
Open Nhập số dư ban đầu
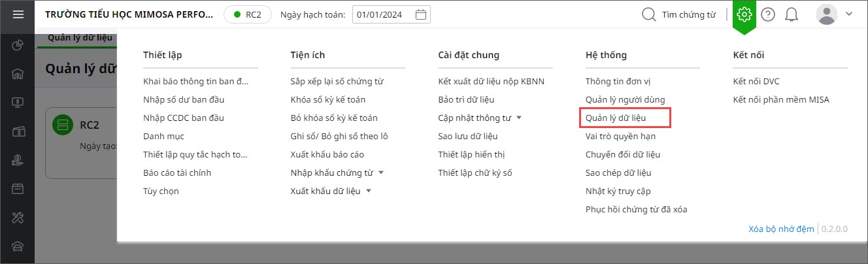coord(184,100)
